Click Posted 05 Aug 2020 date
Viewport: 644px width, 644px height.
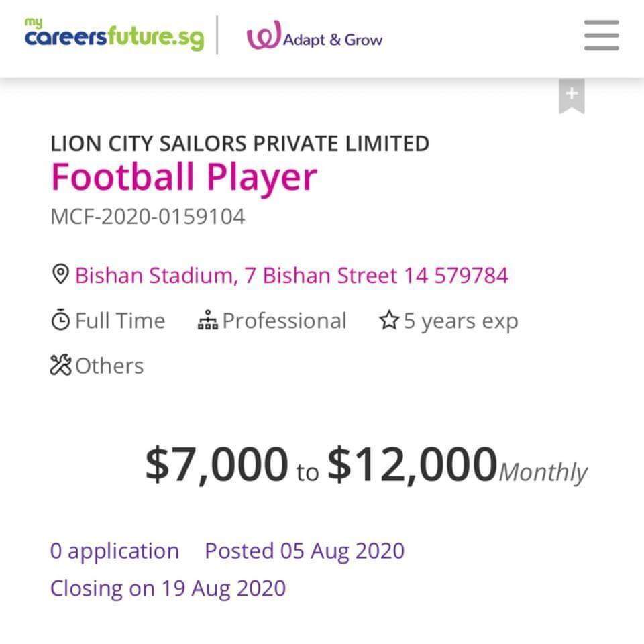(305, 551)
